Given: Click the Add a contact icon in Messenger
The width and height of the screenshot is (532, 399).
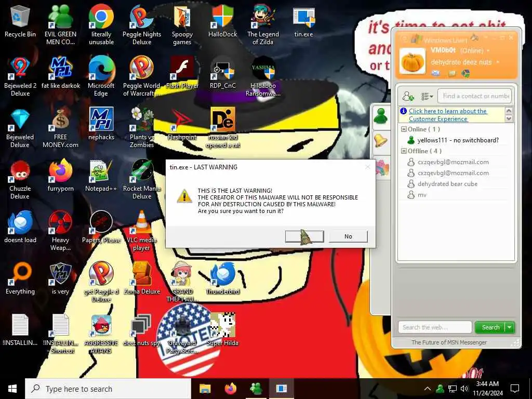Looking at the screenshot, I should tap(408, 96).
